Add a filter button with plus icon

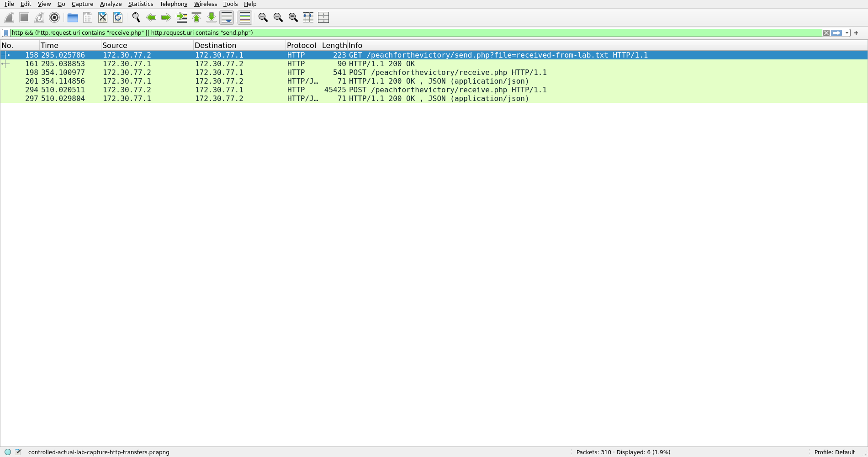coord(856,33)
